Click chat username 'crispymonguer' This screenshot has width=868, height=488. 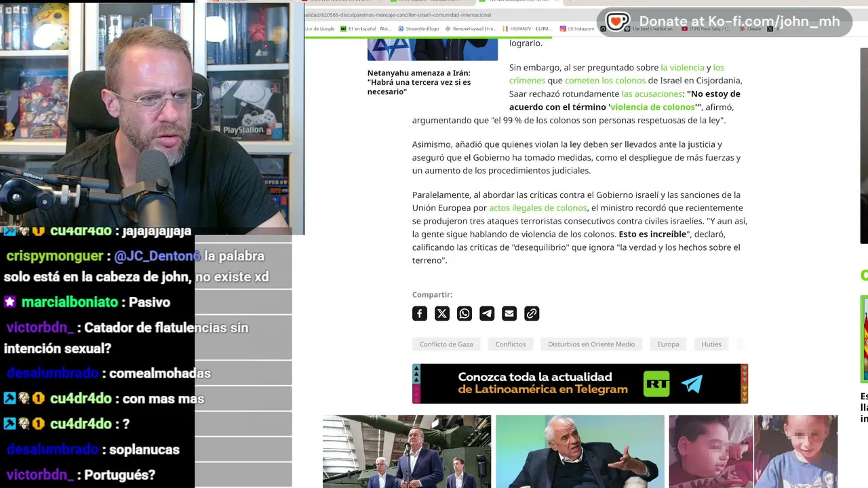[x=56, y=256]
